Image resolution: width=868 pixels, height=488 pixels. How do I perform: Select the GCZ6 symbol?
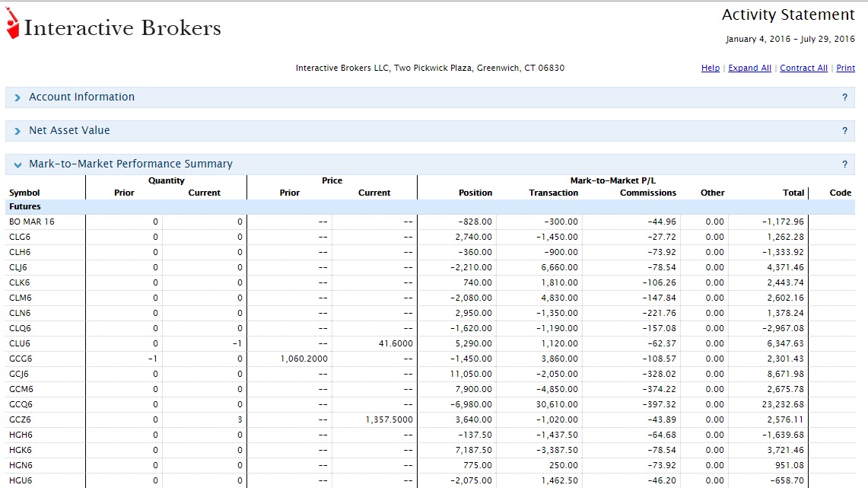click(x=20, y=420)
